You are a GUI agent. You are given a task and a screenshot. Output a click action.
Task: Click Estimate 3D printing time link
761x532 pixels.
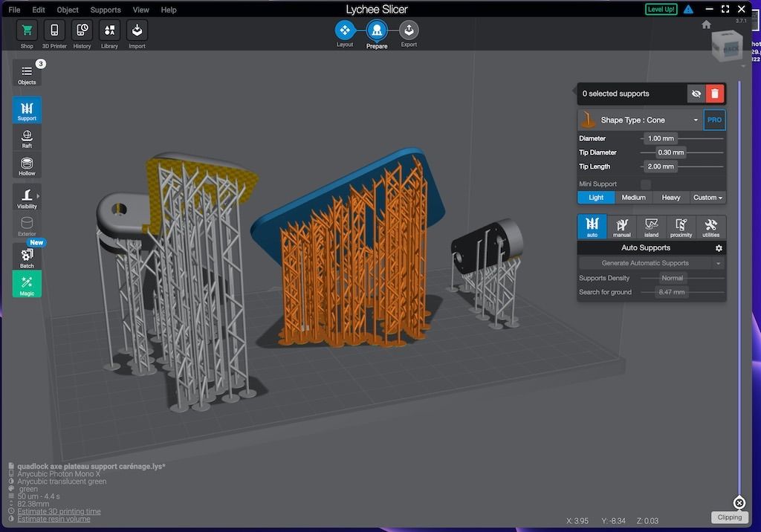pos(59,511)
